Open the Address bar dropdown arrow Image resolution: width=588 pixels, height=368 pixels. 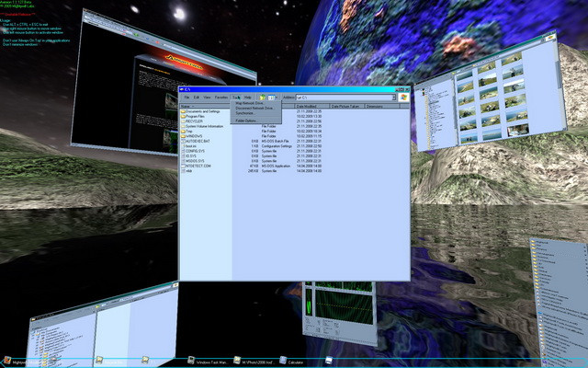coord(394,98)
